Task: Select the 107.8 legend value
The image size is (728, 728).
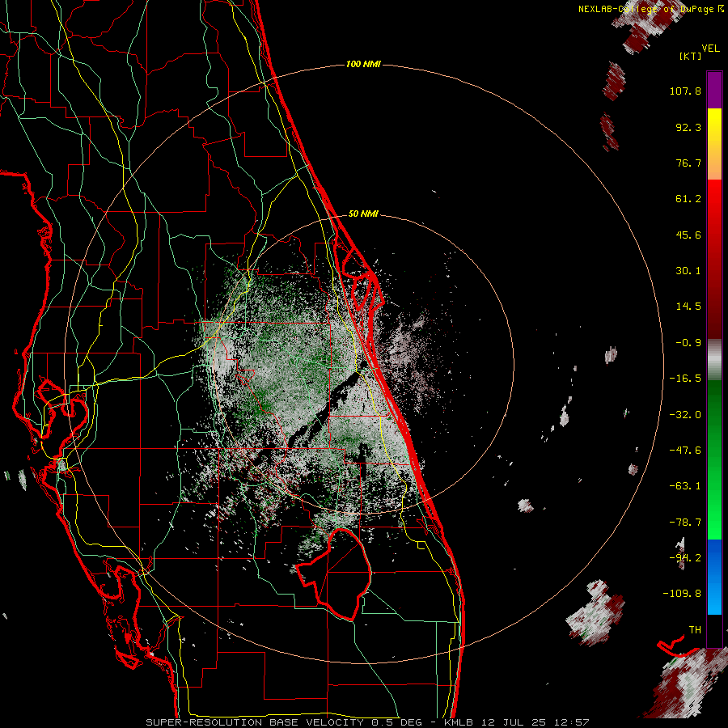Action: pyautogui.click(x=685, y=91)
